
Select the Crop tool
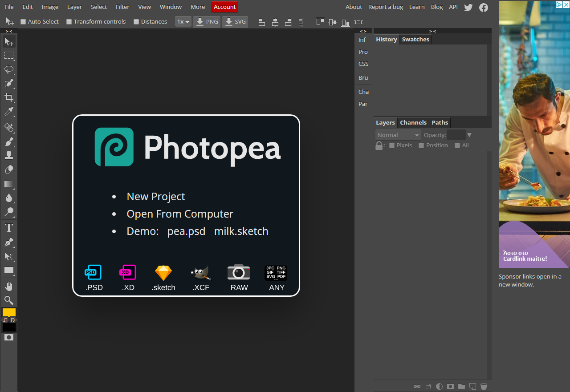tap(9, 97)
